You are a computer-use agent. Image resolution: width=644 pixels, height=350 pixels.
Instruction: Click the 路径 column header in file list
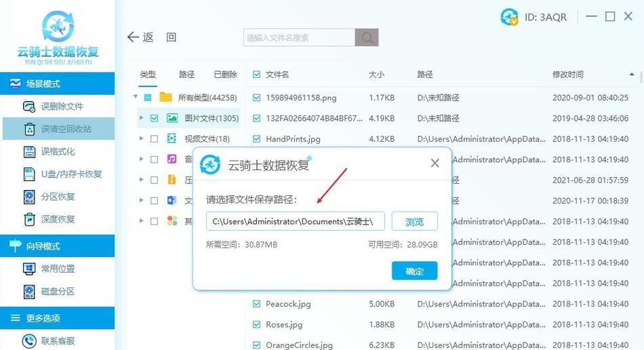[424, 75]
